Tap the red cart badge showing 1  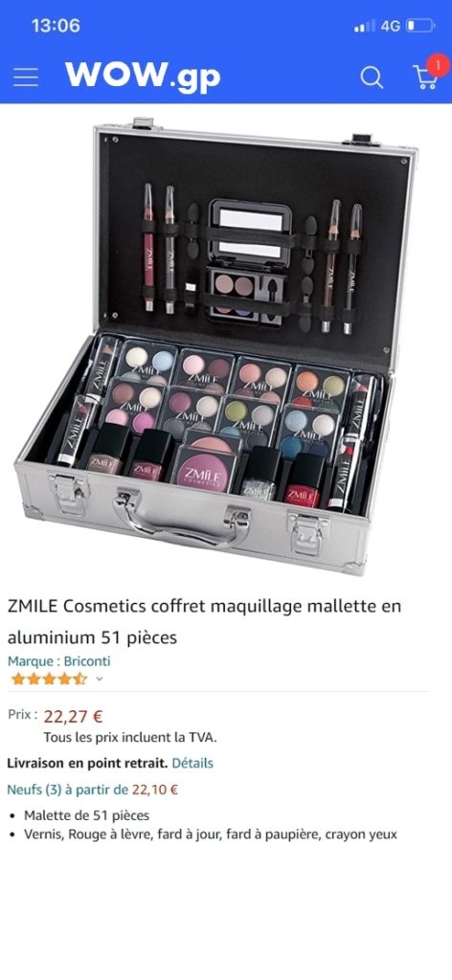pos(438,66)
